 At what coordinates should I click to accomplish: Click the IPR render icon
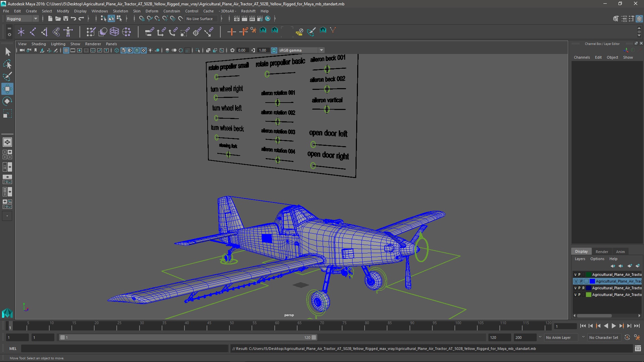pos(252,19)
